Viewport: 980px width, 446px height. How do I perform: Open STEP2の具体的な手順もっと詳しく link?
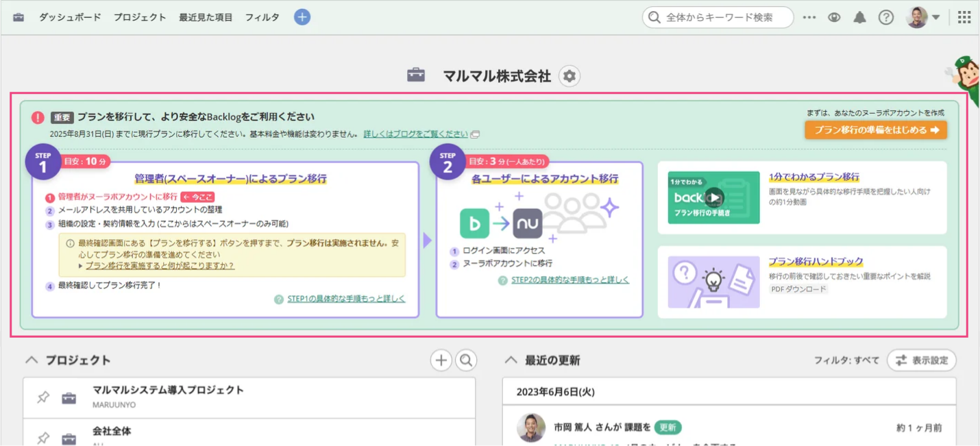pos(570,280)
